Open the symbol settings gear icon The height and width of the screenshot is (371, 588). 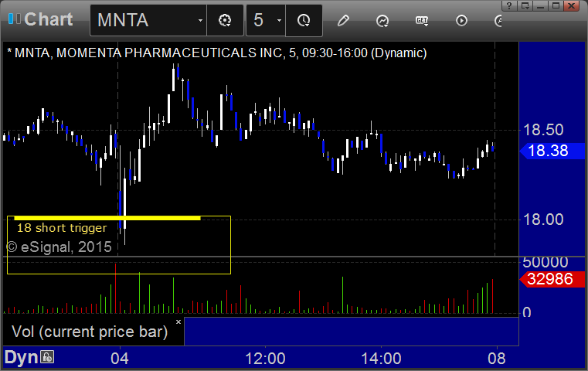coord(225,21)
